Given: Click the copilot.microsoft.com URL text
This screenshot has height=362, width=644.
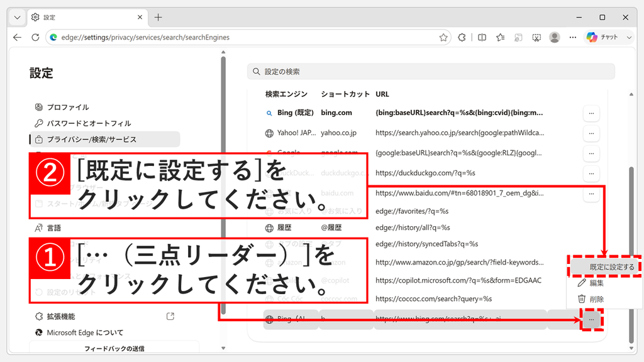Looking at the screenshot, I should point(458,280).
